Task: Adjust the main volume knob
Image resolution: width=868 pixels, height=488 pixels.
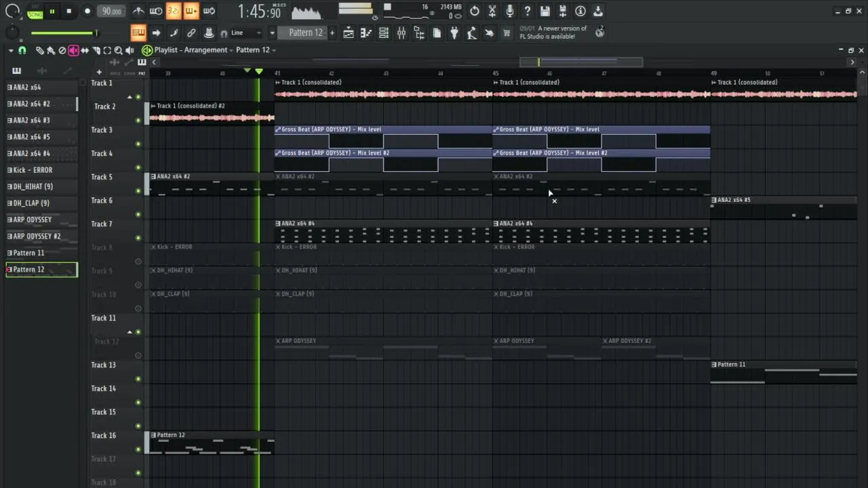Action: click(12, 12)
